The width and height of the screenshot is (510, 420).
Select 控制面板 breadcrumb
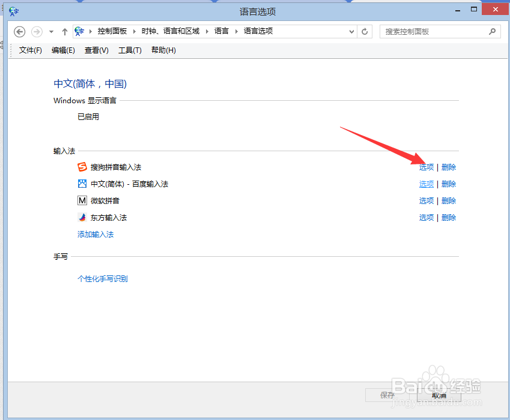pos(112,31)
